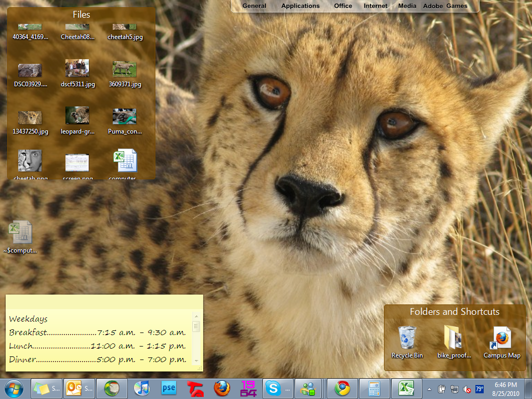
Task: Open the ~$comput Excel file on desktop
Action: [21, 233]
